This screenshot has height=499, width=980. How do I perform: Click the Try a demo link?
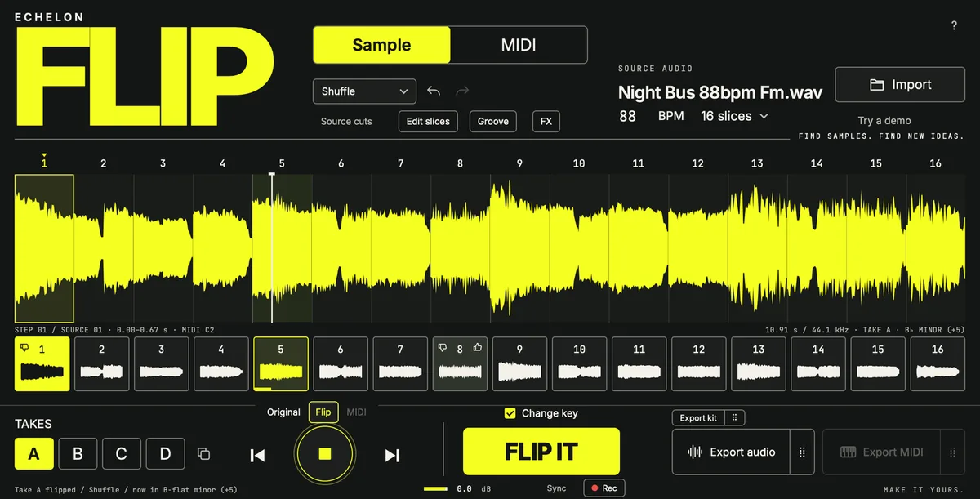[x=884, y=120]
